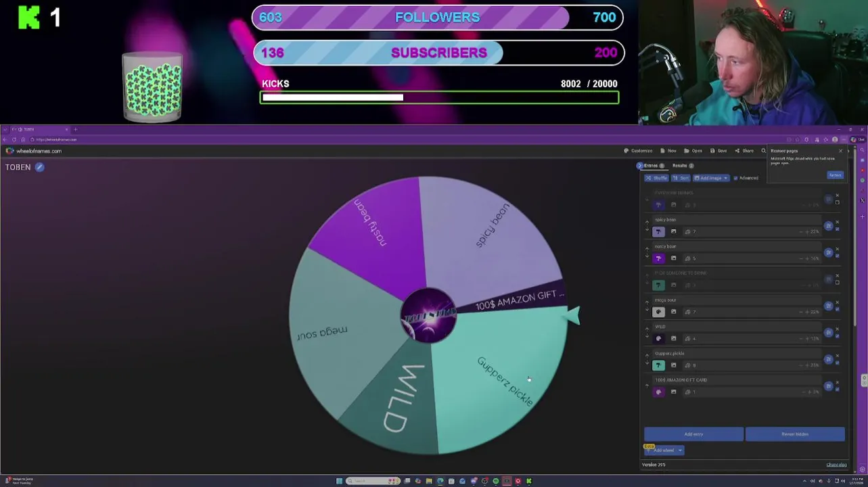
Task: Move 100$ AMAZON GIFT CARD entry up
Action: (647, 386)
